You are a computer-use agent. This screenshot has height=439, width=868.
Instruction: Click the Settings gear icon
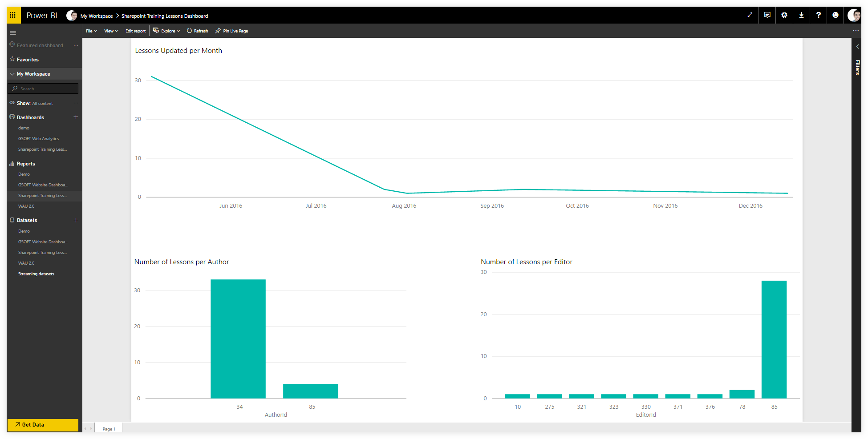tap(784, 15)
